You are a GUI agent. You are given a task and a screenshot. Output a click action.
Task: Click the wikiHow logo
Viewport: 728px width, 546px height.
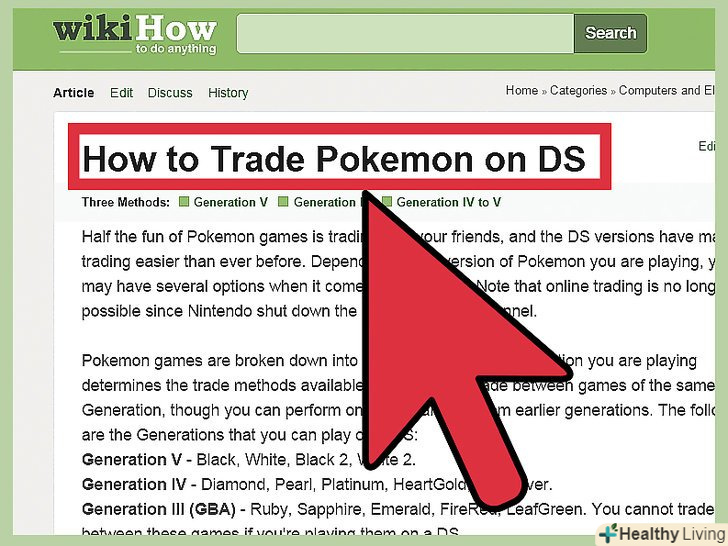point(135,35)
